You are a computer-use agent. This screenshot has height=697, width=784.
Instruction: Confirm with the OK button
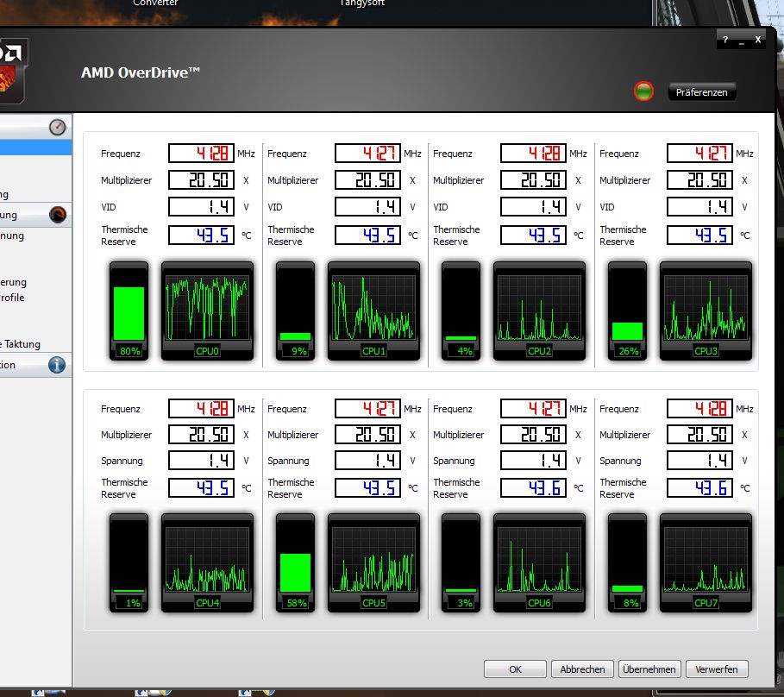[x=515, y=669]
